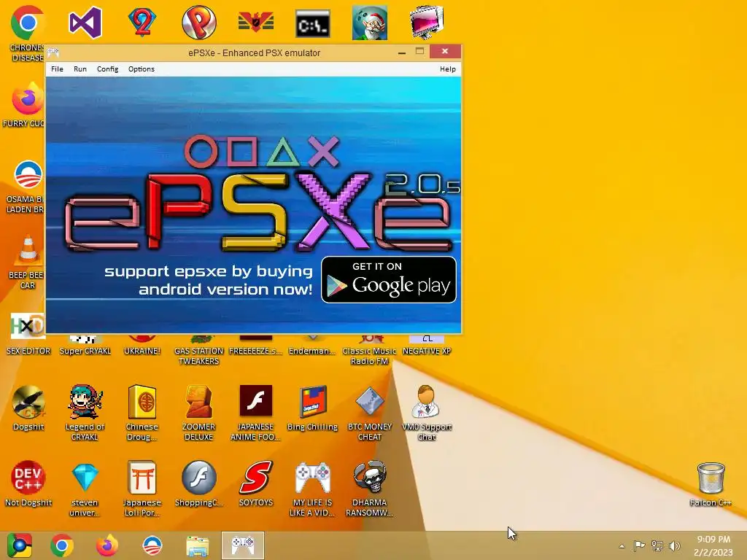747x560 pixels.
Task: Open the Options menu in ePSXe
Action: pos(142,69)
